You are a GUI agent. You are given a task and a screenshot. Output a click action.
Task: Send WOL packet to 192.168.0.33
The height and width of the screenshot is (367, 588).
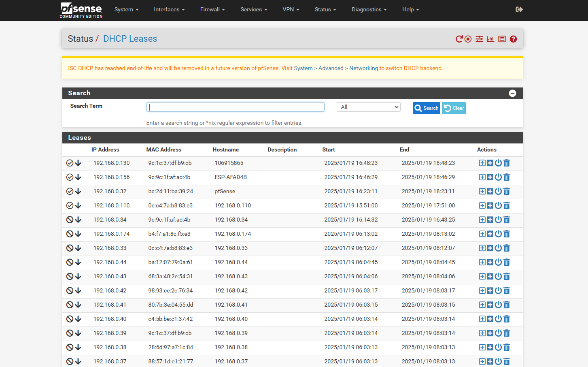pyautogui.click(x=498, y=248)
